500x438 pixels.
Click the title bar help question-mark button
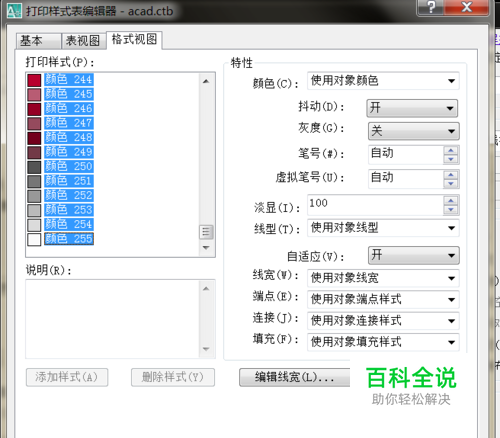tap(431, 7)
